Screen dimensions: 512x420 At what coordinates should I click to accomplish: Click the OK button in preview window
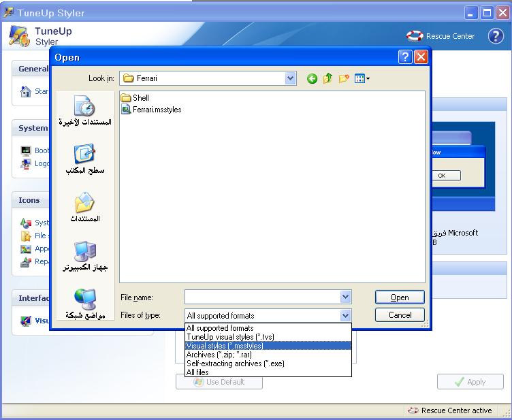[x=446, y=176]
